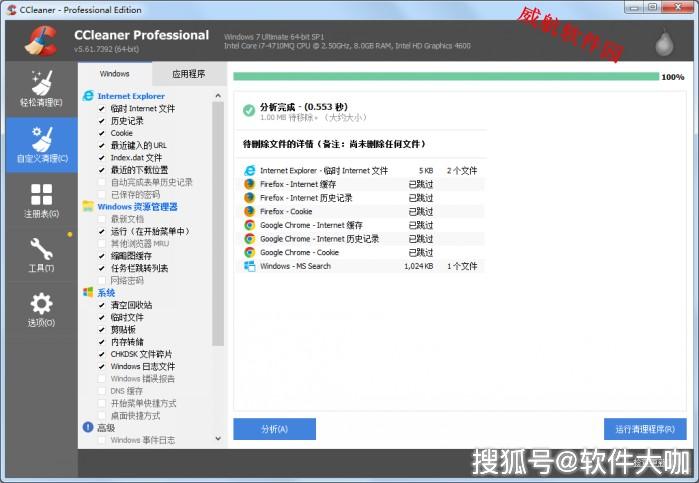Select Google Chrome - Internet 历史记录 result text

pyautogui.click(x=319, y=239)
